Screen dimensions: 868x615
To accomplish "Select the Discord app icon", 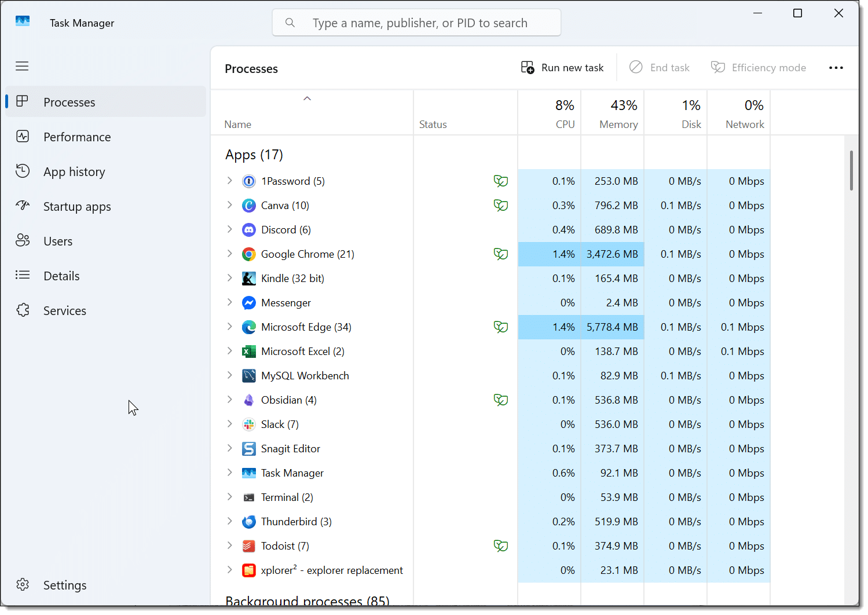I will (249, 230).
